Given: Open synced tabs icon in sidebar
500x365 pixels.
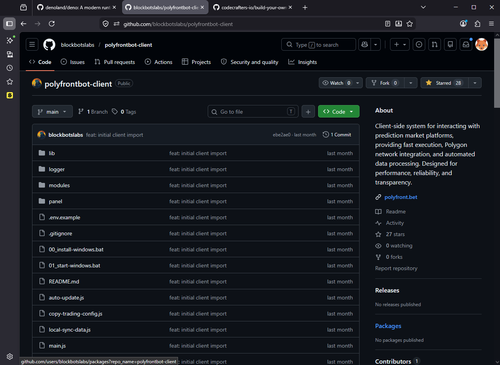Looking at the screenshot, I should (10, 54).
